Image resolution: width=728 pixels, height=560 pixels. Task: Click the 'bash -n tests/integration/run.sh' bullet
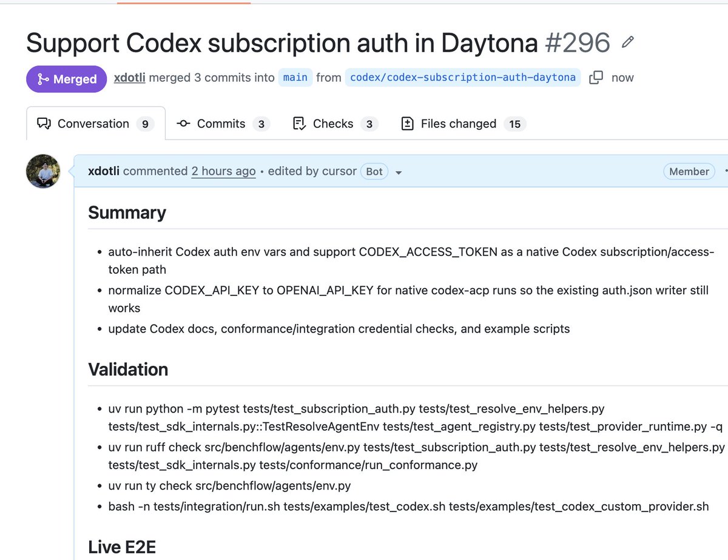[408, 506]
